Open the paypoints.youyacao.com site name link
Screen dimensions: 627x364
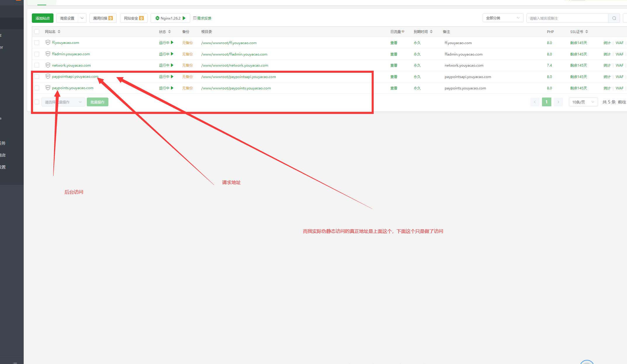click(x=73, y=88)
